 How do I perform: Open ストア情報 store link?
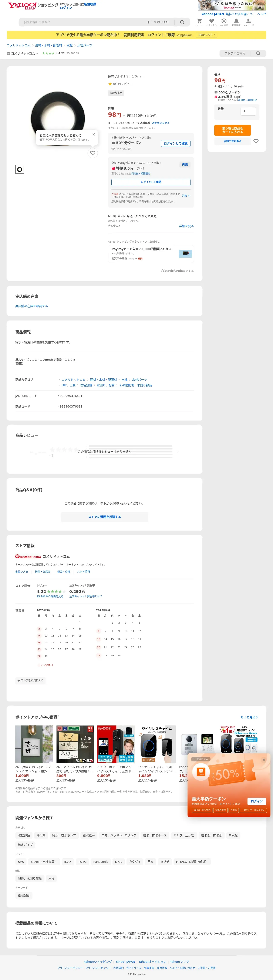click(x=84, y=571)
